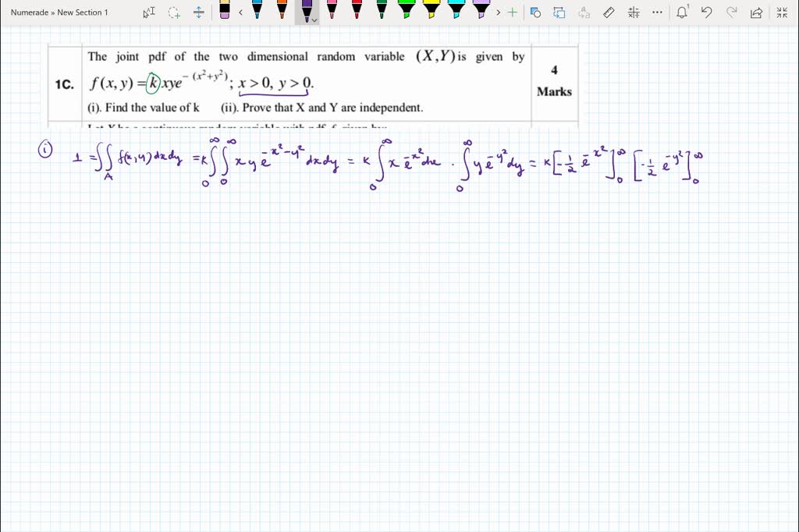Click the Numerade breadcrumb link
Screen dimensions: 799x532
[x=30, y=12]
